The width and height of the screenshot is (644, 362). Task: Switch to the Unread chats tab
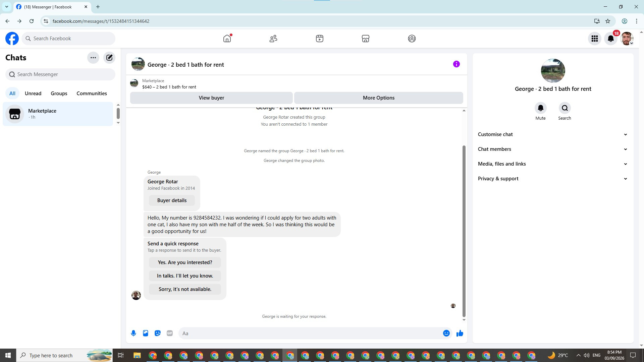pos(33,94)
